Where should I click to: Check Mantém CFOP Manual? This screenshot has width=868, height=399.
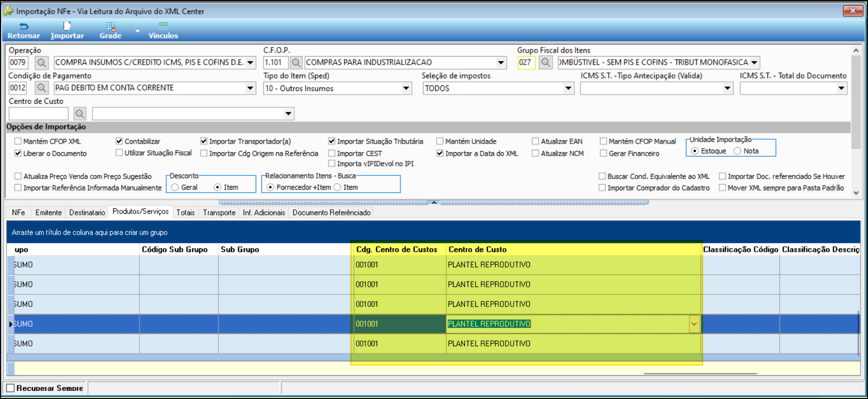coord(603,141)
